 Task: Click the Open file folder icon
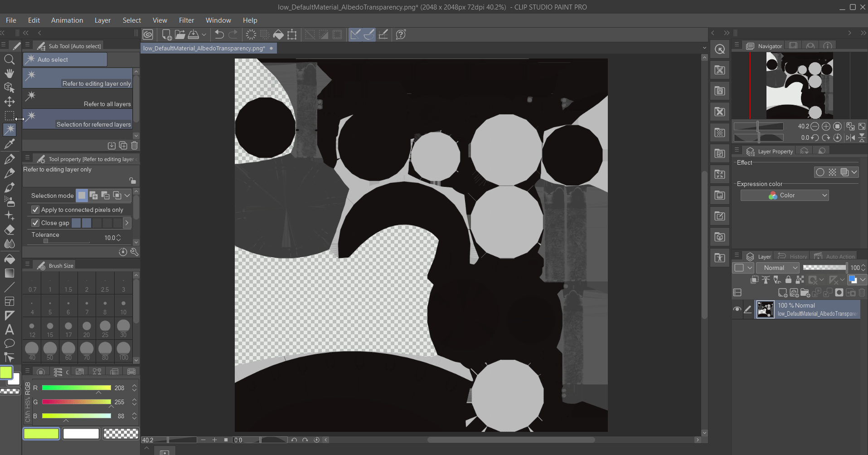pos(180,34)
